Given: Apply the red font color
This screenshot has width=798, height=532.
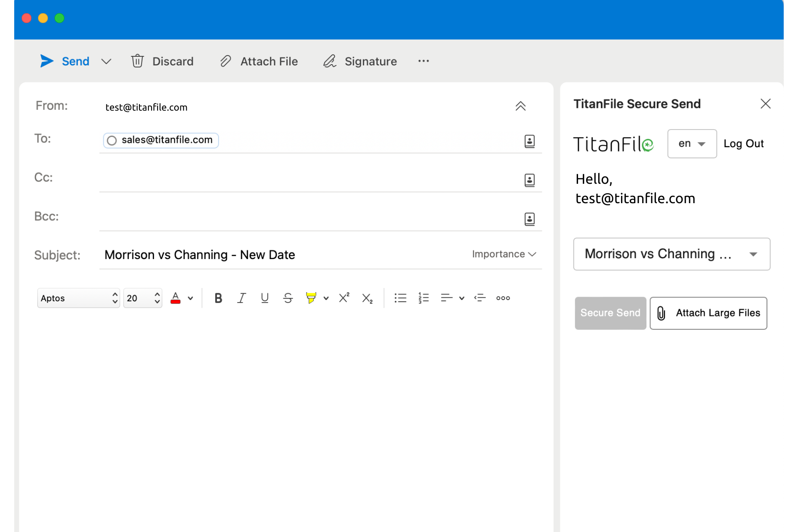Looking at the screenshot, I should (x=176, y=298).
